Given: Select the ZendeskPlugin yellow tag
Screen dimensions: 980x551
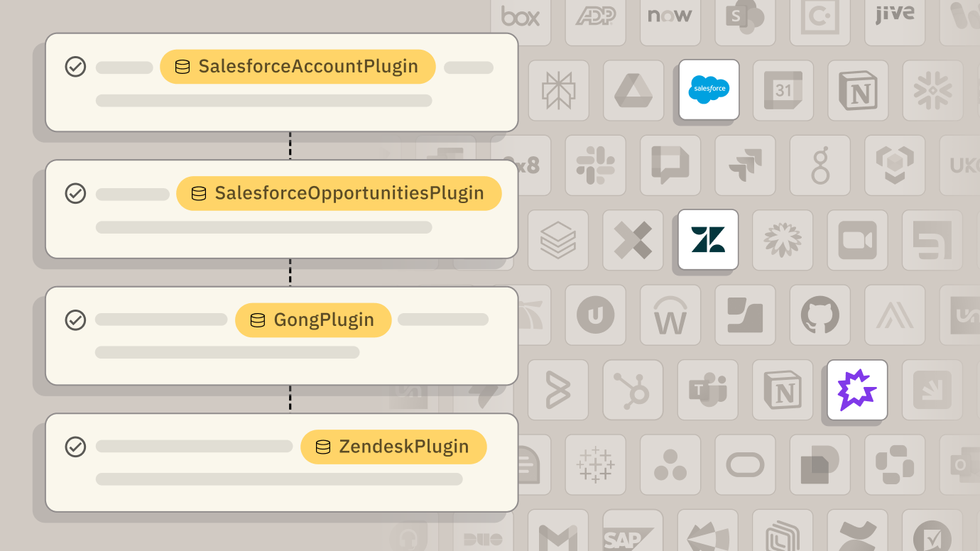Looking at the screenshot, I should [x=393, y=447].
